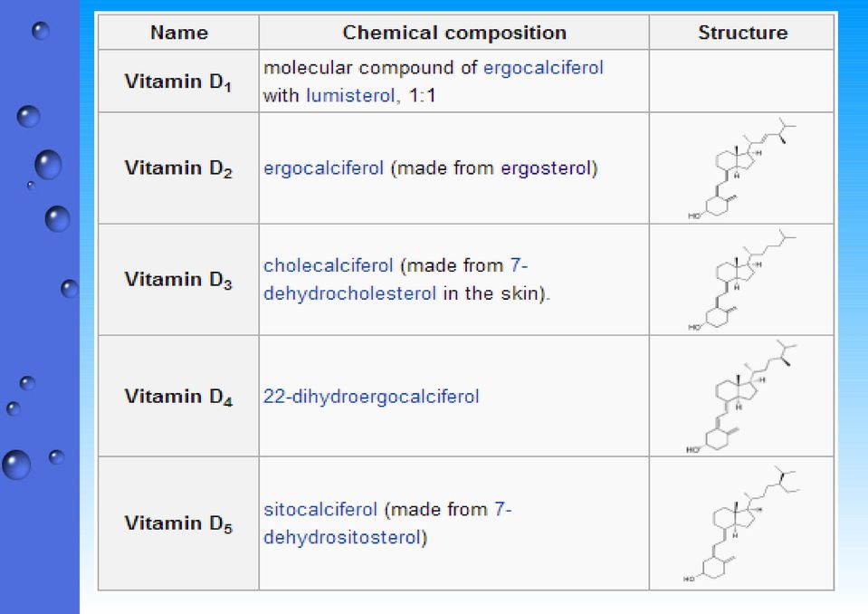Screen dimensions: 868x614
Task: Click the cholecalciferol link
Action: click(x=329, y=265)
